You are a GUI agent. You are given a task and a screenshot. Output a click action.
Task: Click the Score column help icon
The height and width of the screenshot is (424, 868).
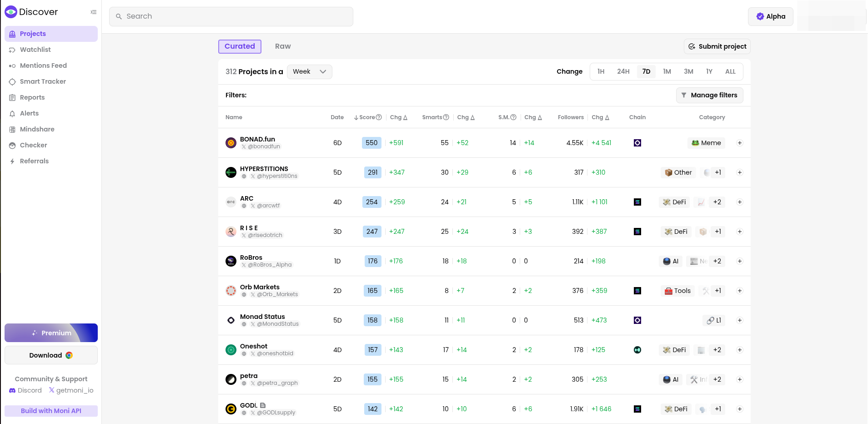379,117
